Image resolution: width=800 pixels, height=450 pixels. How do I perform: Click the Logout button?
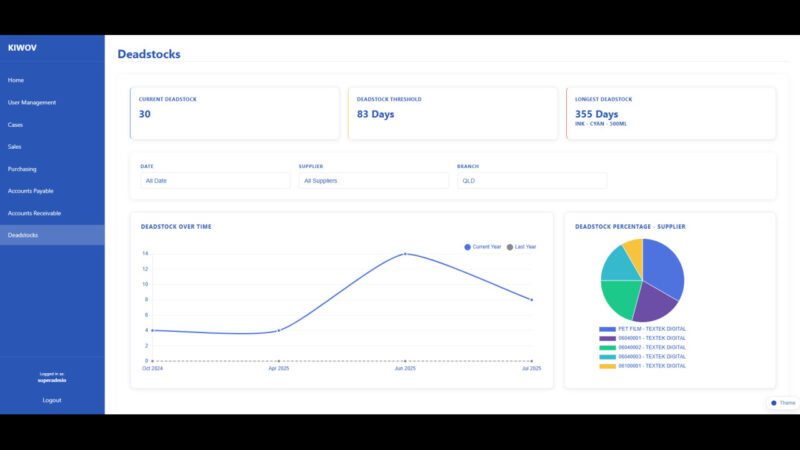point(52,400)
